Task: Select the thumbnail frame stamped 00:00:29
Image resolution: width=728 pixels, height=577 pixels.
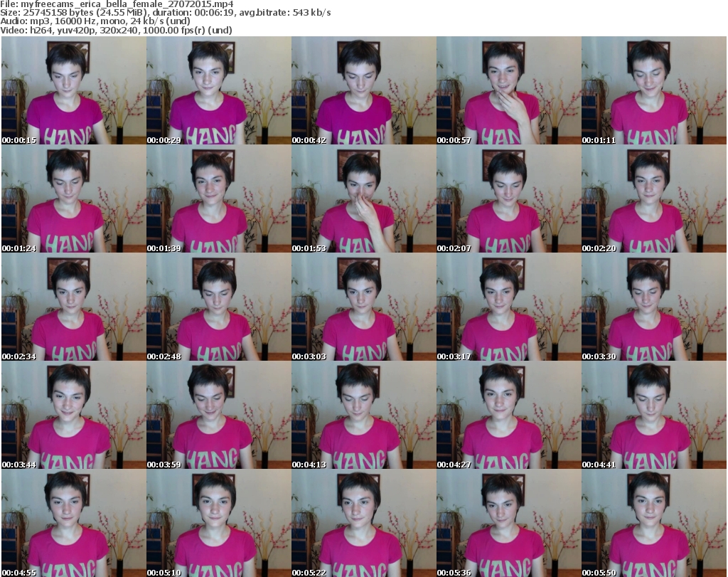Action: pos(219,90)
